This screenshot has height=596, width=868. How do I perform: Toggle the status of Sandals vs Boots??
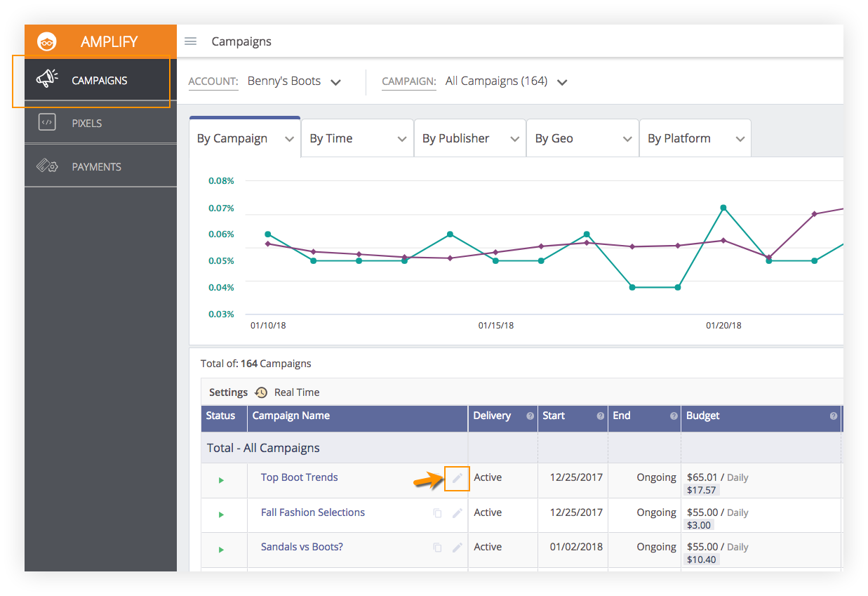tap(221, 550)
